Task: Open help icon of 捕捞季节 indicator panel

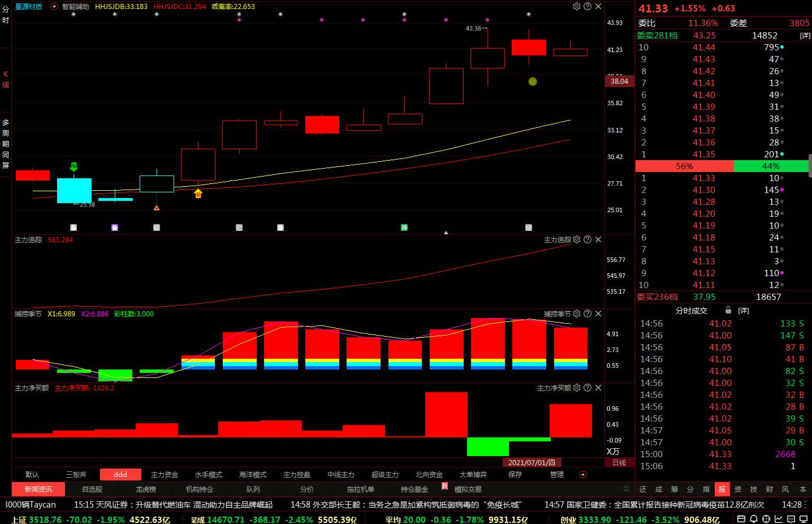Action: point(588,313)
